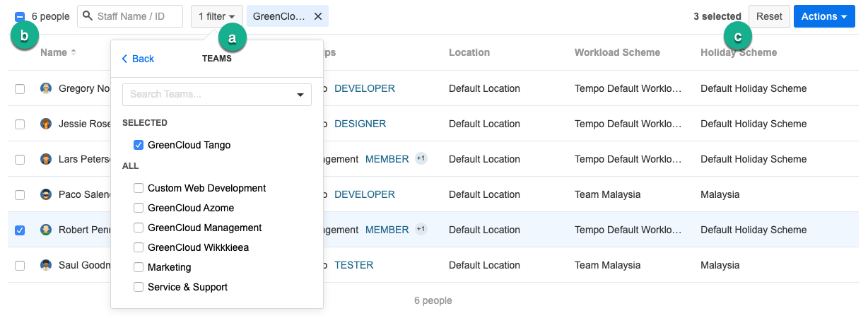Image resolution: width=868 pixels, height=335 pixels.
Task: Click the Workload Scheme column header
Action: point(617,52)
